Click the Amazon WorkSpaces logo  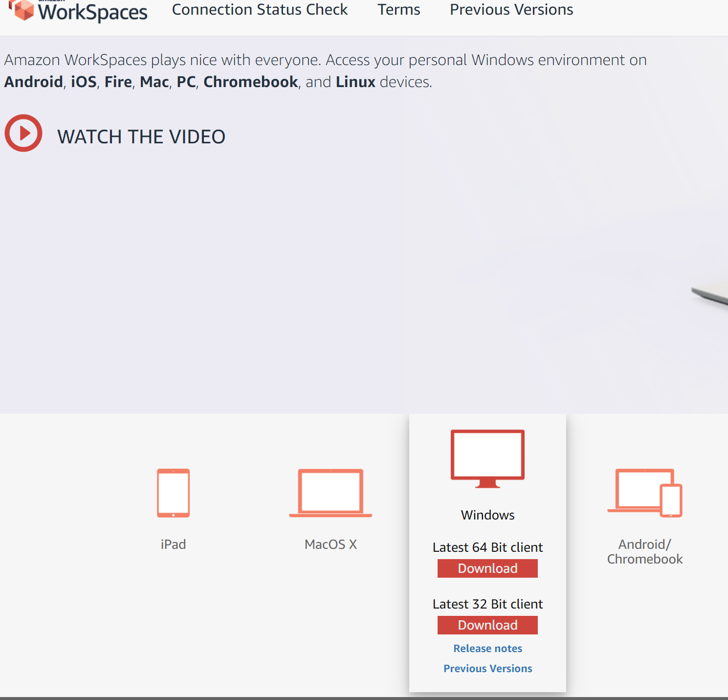pos(78,11)
